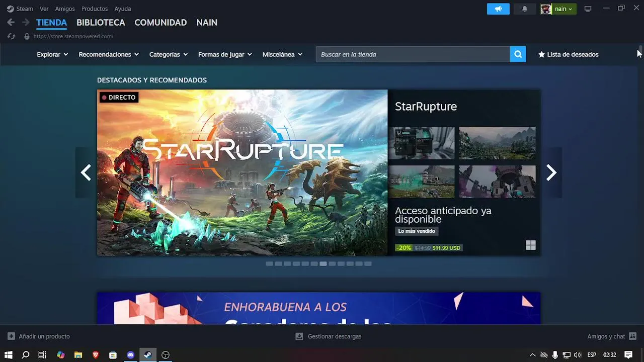Expand the Formas de jugar dropdown
Viewport: 644px width, 362px height.
[x=225, y=54]
